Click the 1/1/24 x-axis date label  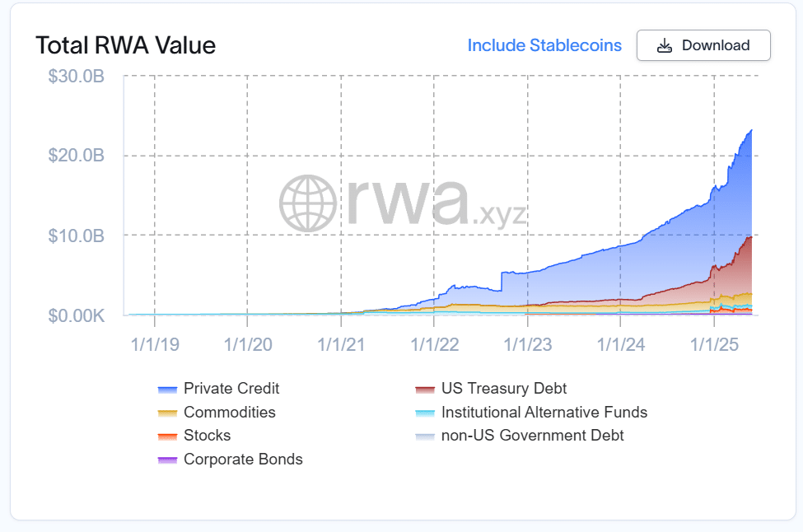pos(621,344)
